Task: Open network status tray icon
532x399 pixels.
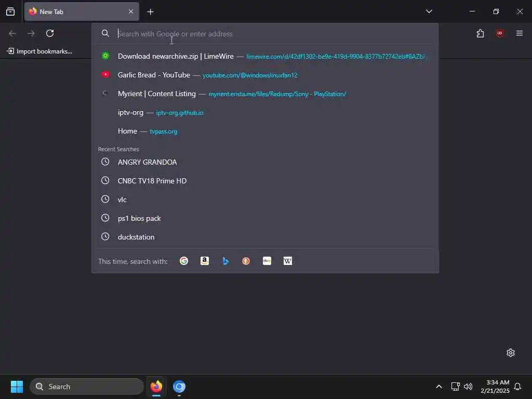Action: click(x=455, y=387)
